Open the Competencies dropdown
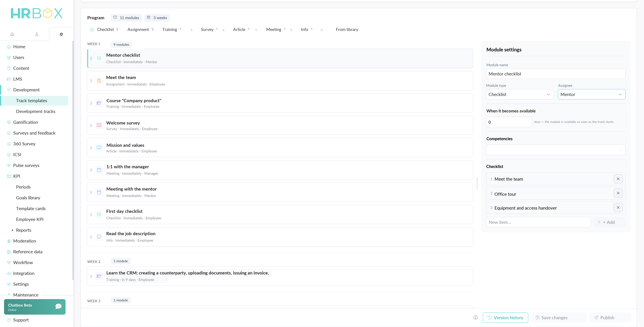Screen dimensions: 644x327 555,150
